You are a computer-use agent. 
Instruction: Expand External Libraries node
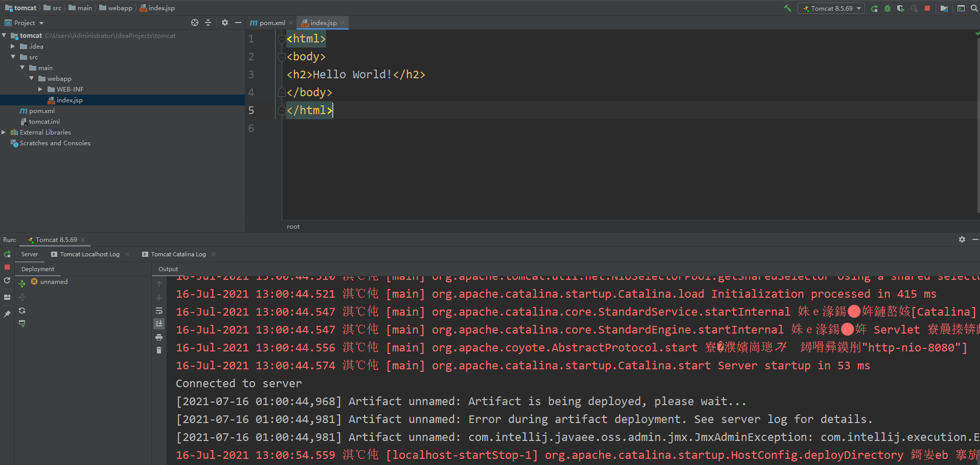coord(4,132)
